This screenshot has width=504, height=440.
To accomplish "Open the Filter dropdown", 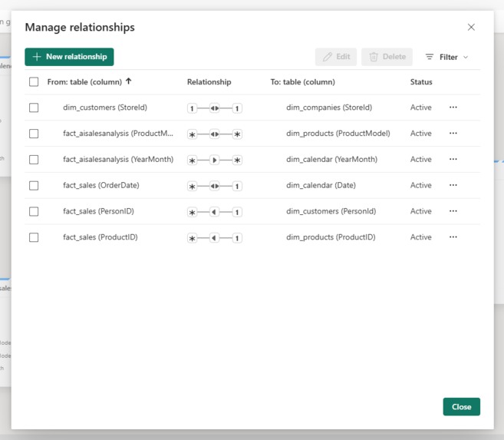I will click(446, 58).
